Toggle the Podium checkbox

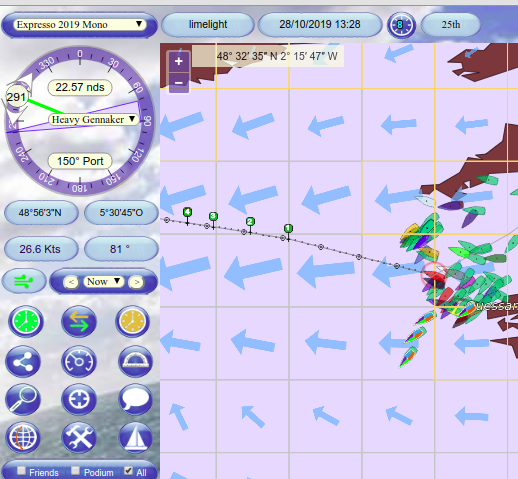[x=75, y=470]
